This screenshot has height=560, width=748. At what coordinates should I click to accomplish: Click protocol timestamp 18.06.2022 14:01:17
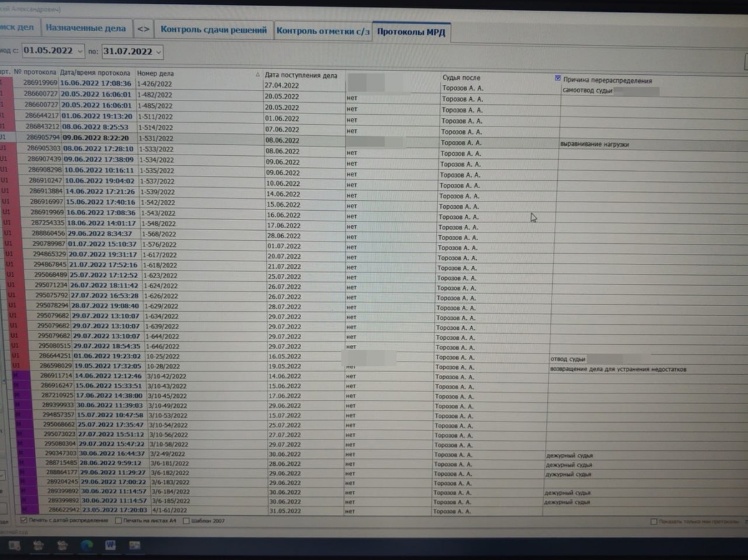[101, 223]
